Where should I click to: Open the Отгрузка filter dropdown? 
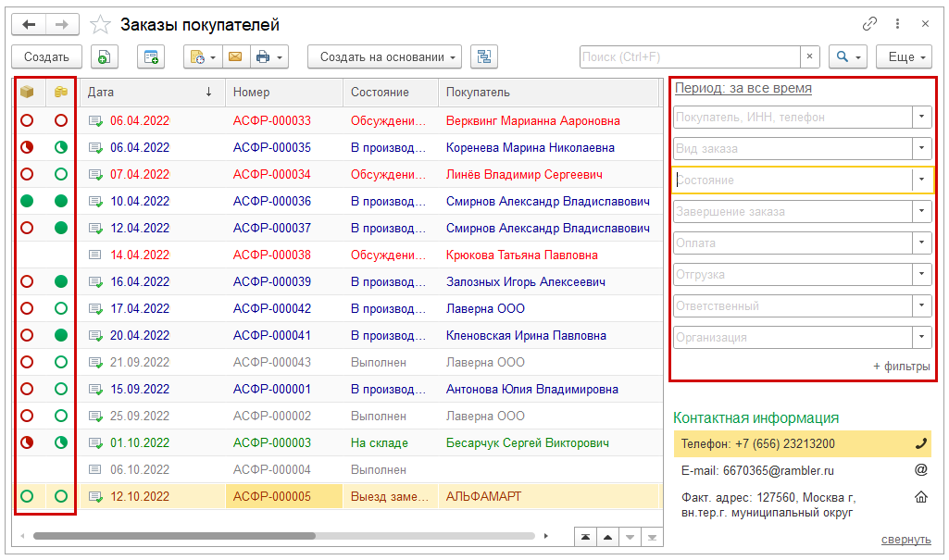[x=921, y=274]
